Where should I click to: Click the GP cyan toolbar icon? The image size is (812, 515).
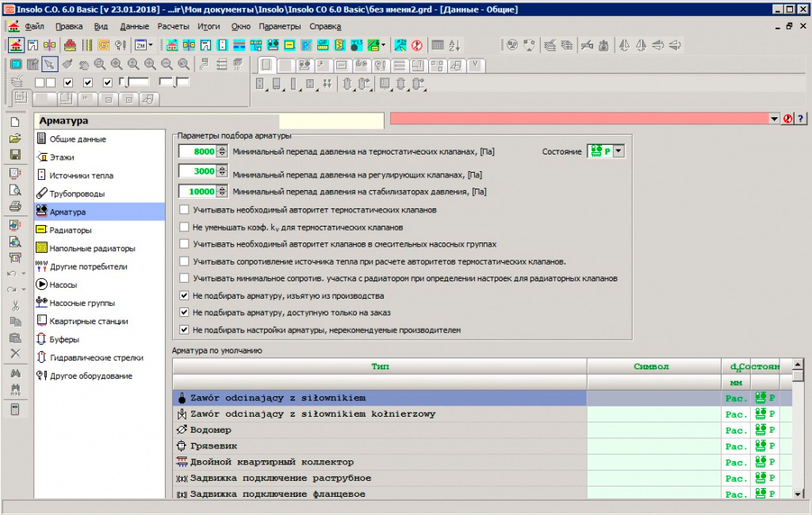[323, 45]
